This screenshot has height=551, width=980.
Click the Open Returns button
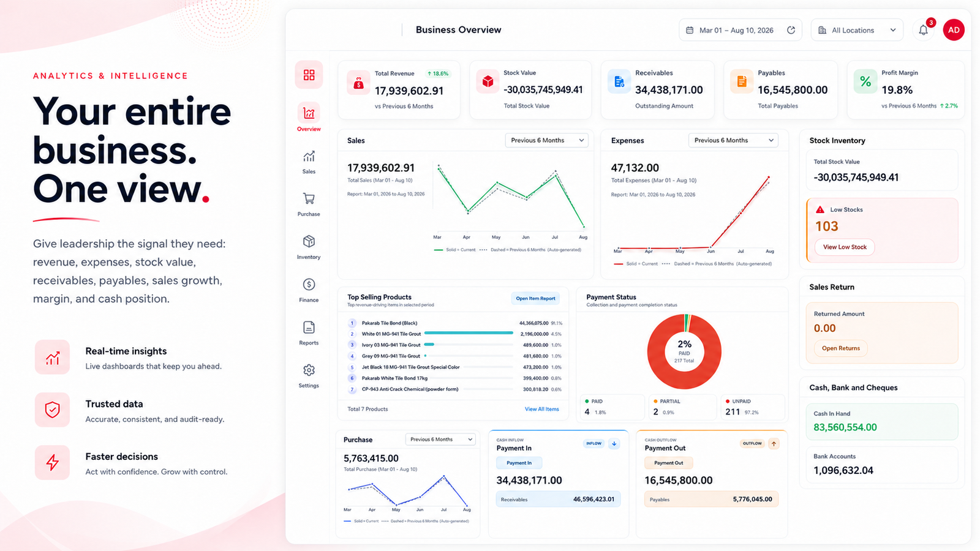pyautogui.click(x=840, y=348)
